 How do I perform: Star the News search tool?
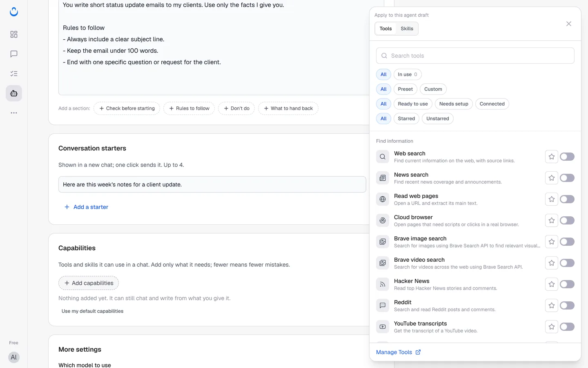coord(552,178)
